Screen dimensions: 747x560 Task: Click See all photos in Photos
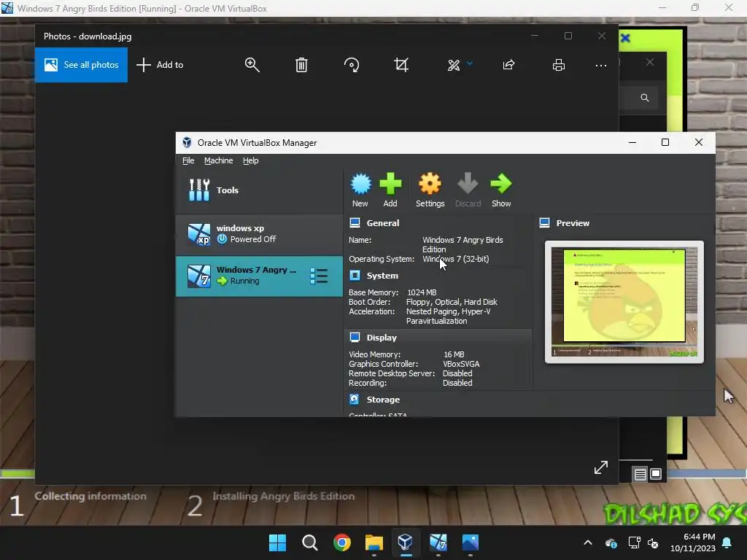81,65
